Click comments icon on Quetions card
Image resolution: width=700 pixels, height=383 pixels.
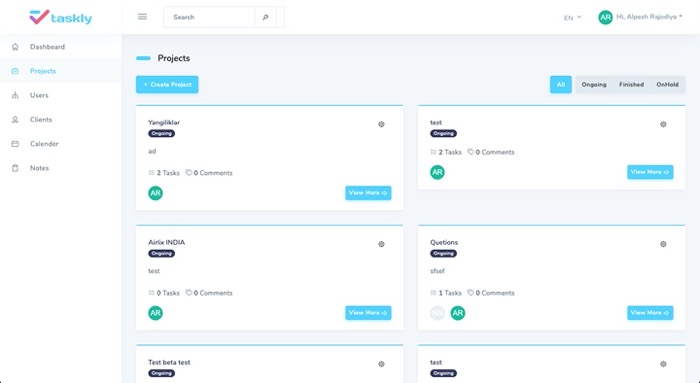471,293
